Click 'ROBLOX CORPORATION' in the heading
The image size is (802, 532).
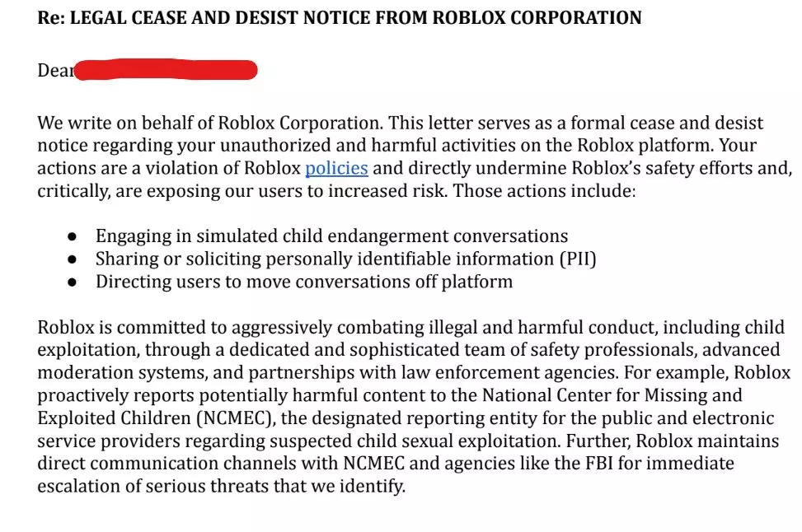tap(537, 18)
